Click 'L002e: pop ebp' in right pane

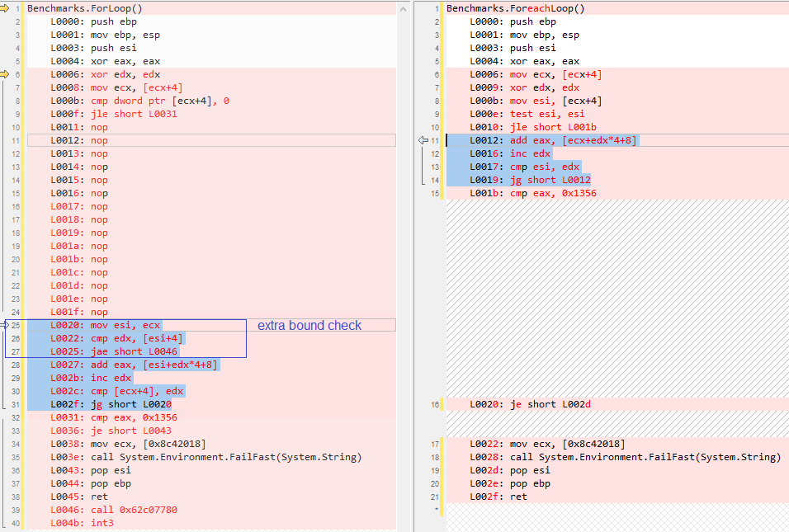pos(510,483)
